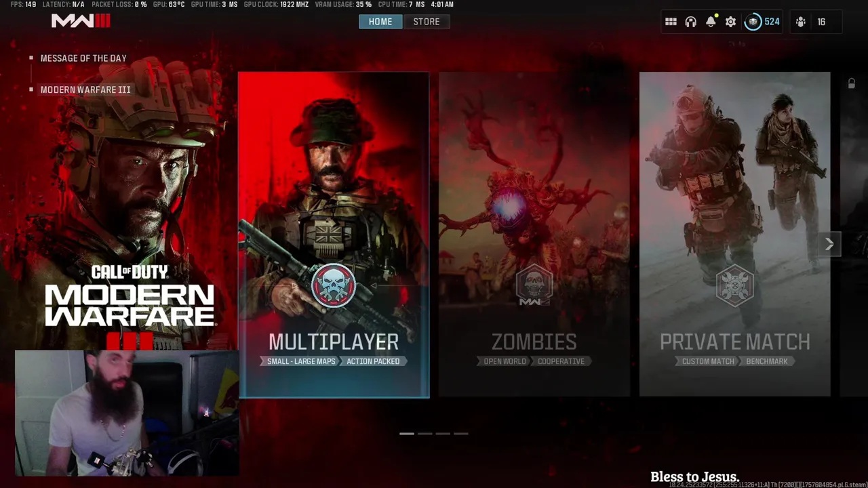Select the fourth carousel page indicator
The width and height of the screenshot is (868, 488).
click(x=461, y=433)
